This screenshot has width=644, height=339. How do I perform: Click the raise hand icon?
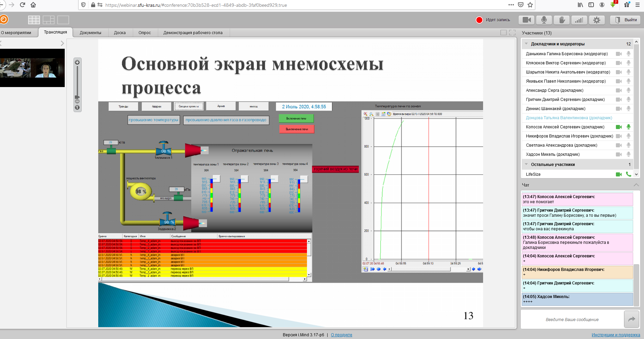pos(562,20)
